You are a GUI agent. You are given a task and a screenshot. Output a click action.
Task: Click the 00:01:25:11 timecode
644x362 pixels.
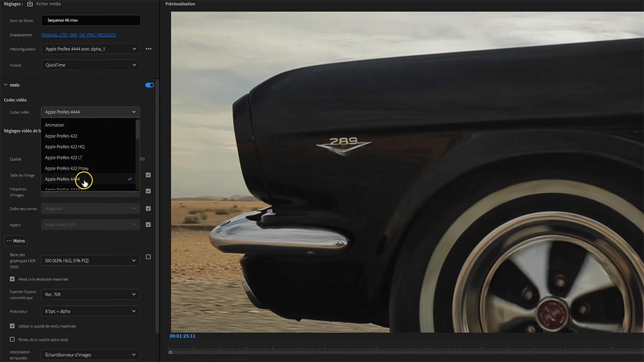pos(183,336)
